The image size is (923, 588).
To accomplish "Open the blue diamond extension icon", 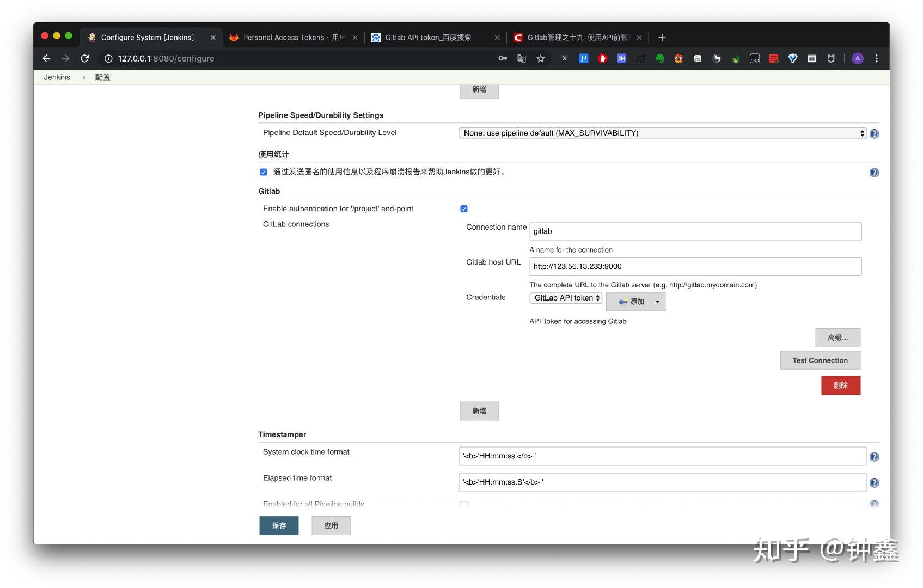I will [793, 58].
